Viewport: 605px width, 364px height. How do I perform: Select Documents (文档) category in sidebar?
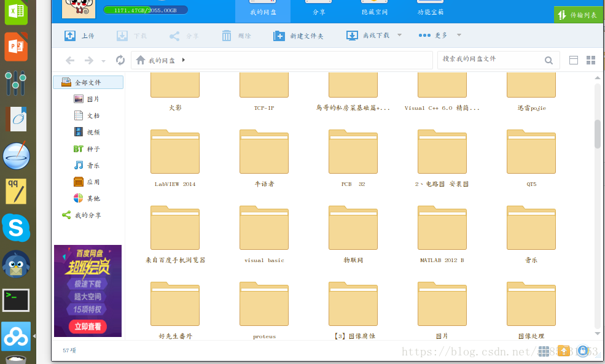[x=87, y=115]
